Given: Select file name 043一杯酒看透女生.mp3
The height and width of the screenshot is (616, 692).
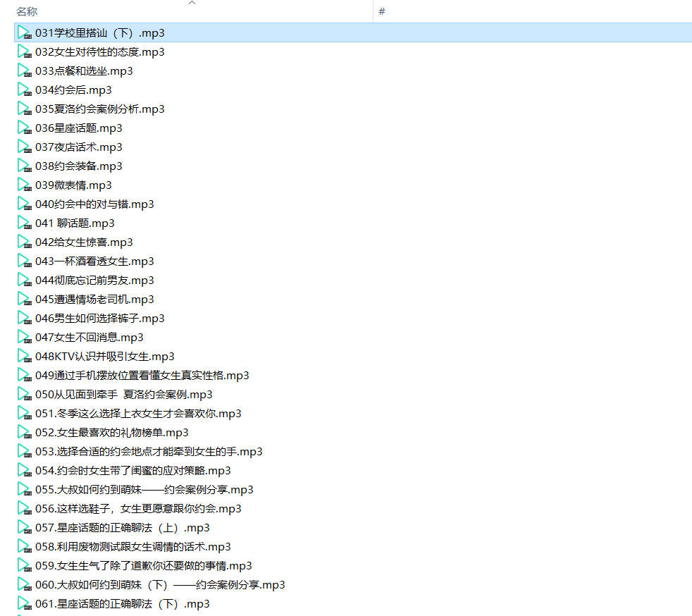Looking at the screenshot, I should click(x=94, y=261).
